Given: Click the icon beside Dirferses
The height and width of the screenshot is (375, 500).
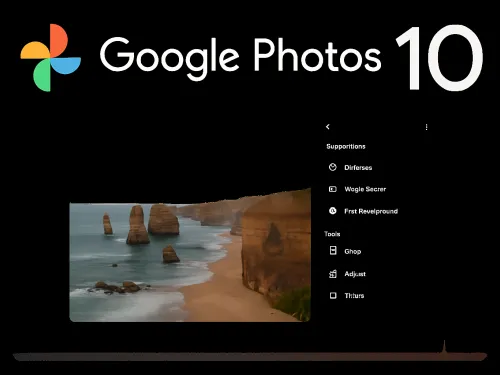Looking at the screenshot, I should tap(333, 167).
